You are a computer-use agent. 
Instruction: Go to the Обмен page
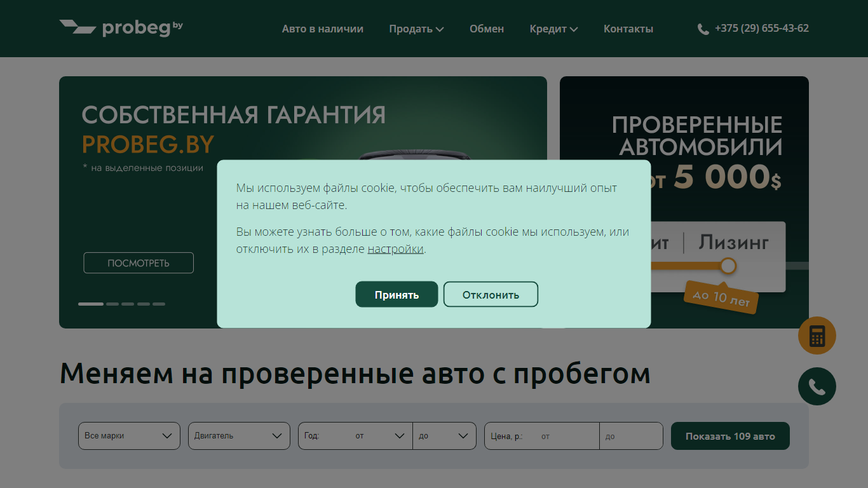[487, 29]
